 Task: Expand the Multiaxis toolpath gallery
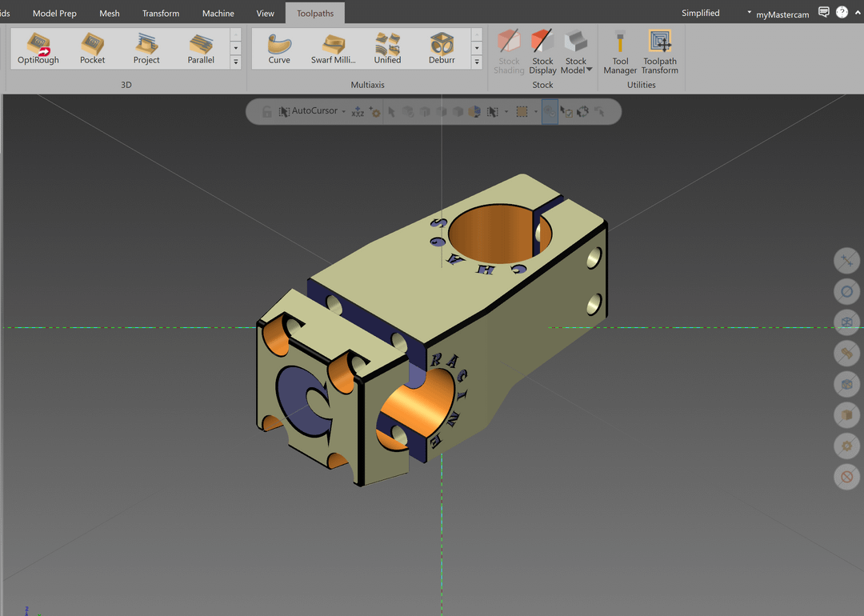click(477, 62)
